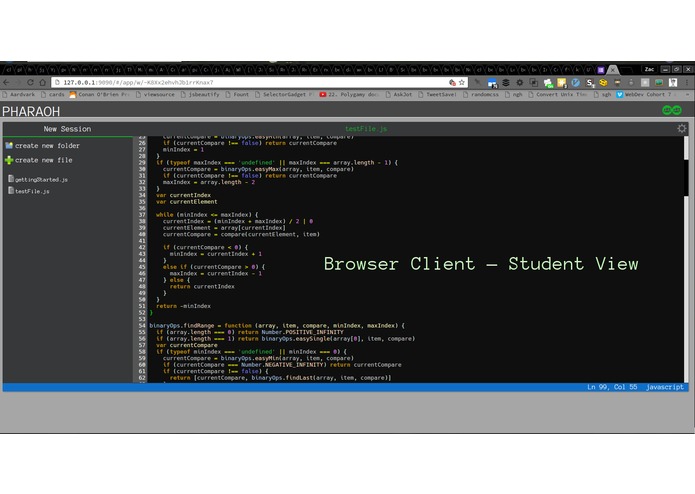Go back with browser back arrow
Screen dimensions: 695x494
pyautogui.click(x=6, y=82)
